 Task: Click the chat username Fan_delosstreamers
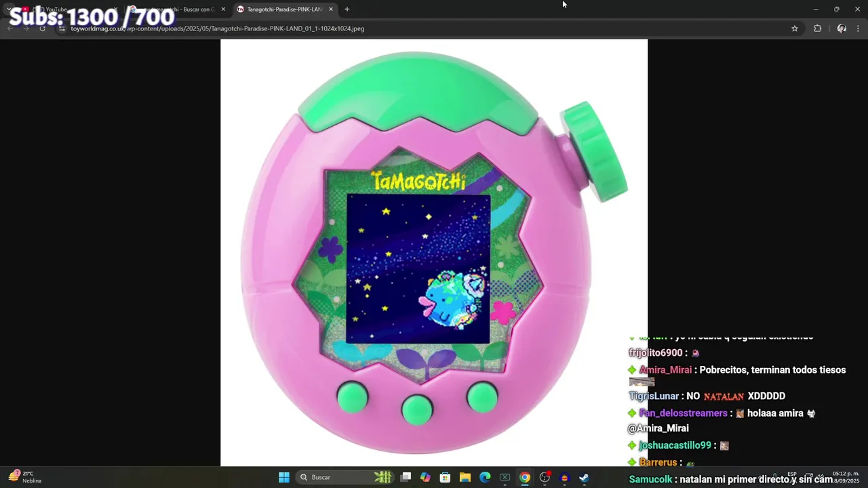(683, 413)
